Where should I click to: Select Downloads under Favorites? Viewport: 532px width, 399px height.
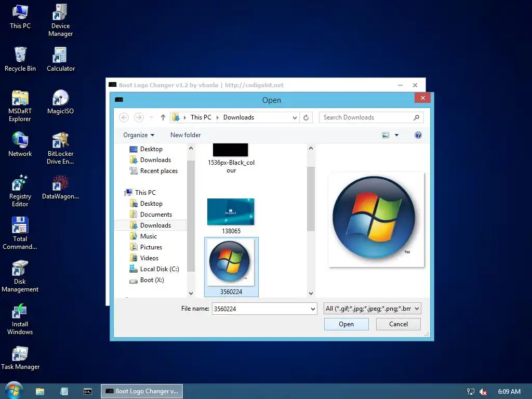(151, 160)
